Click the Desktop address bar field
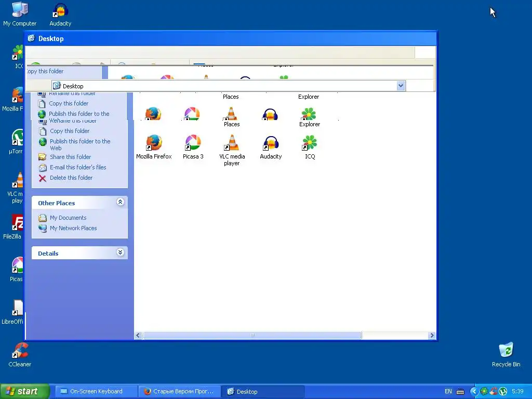 (x=228, y=86)
